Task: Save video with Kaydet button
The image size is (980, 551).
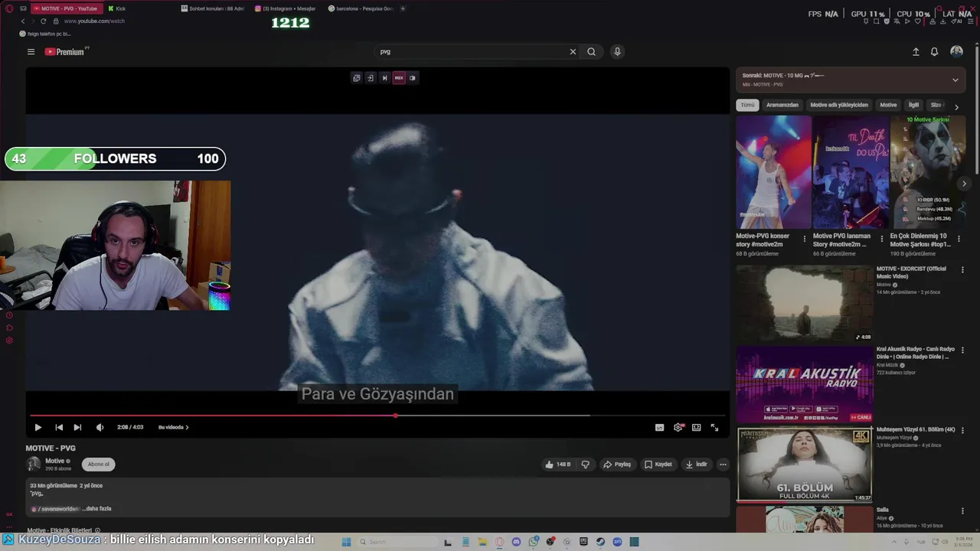Action: tap(658, 465)
